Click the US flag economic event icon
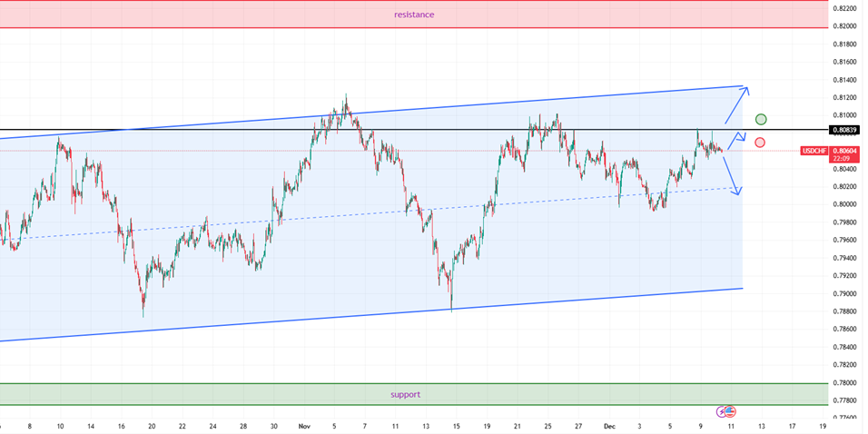This screenshot has width=868, height=434. pyautogui.click(x=731, y=411)
